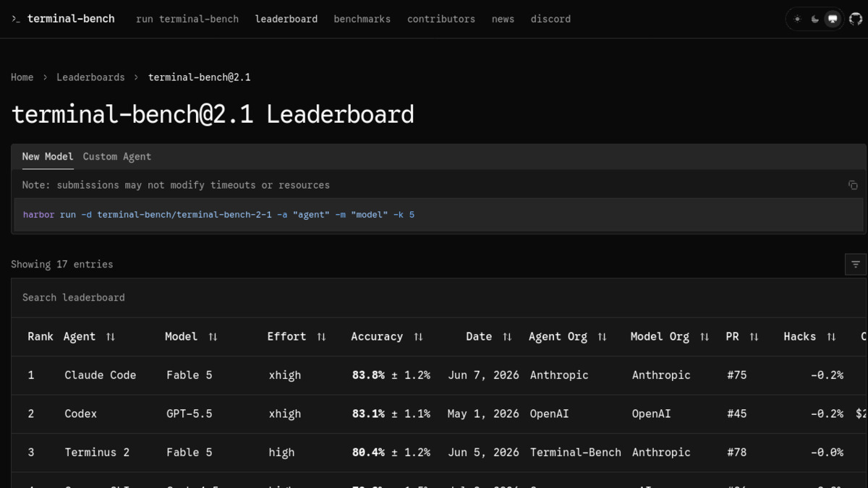Click 80.4% accuracy value
Screen dimensions: 868x488
(x=368, y=453)
